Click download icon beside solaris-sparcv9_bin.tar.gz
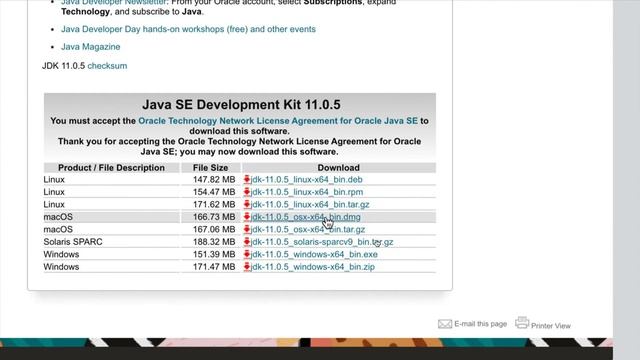 pos(247,242)
